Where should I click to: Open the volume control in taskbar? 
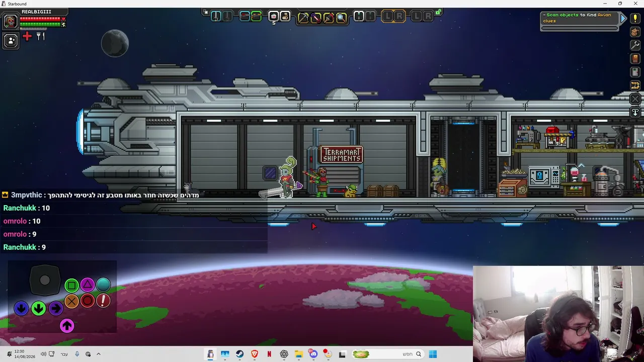pyautogui.click(x=43, y=354)
